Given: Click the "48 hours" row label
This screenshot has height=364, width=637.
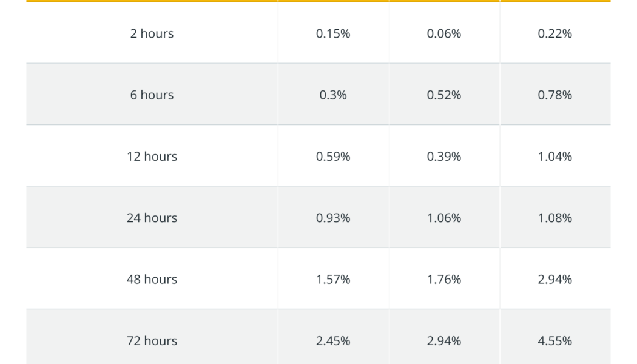Looking at the screenshot, I should 152,279.
